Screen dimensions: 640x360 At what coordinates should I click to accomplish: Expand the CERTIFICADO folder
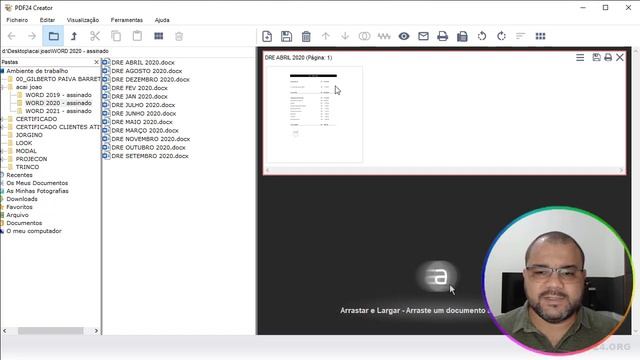tap(3, 119)
